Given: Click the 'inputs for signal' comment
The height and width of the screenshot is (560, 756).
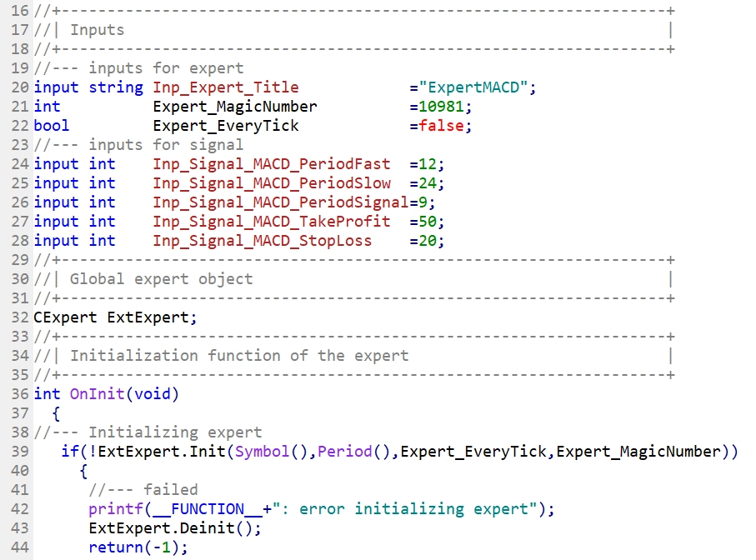Looking at the screenshot, I should (166, 145).
